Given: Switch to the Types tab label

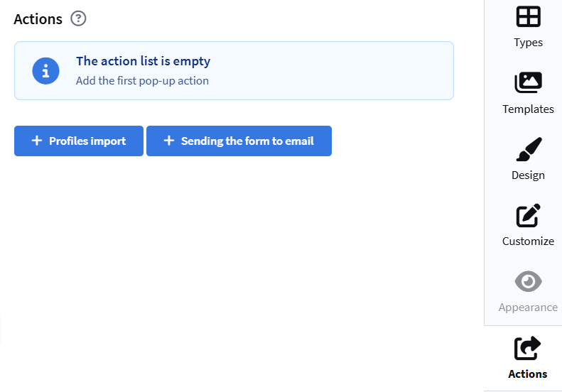Looking at the screenshot, I should tap(528, 43).
